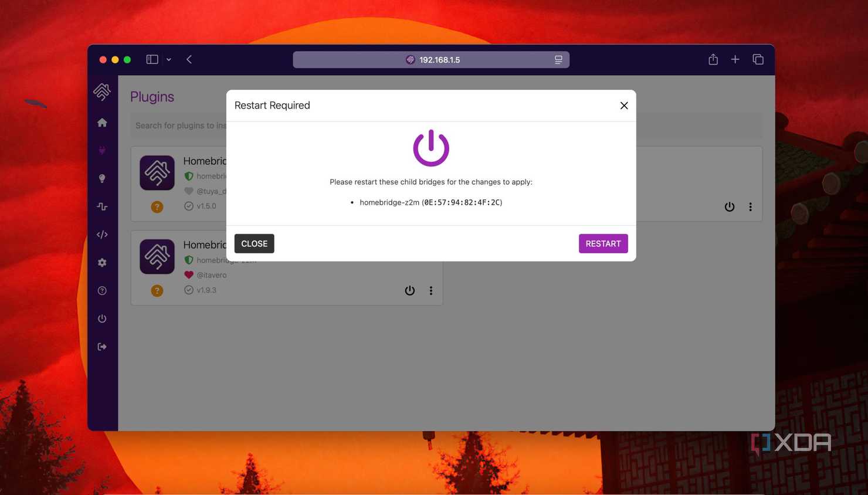
Task: Click the CLOSE button in the dialog
Action: [x=254, y=243]
